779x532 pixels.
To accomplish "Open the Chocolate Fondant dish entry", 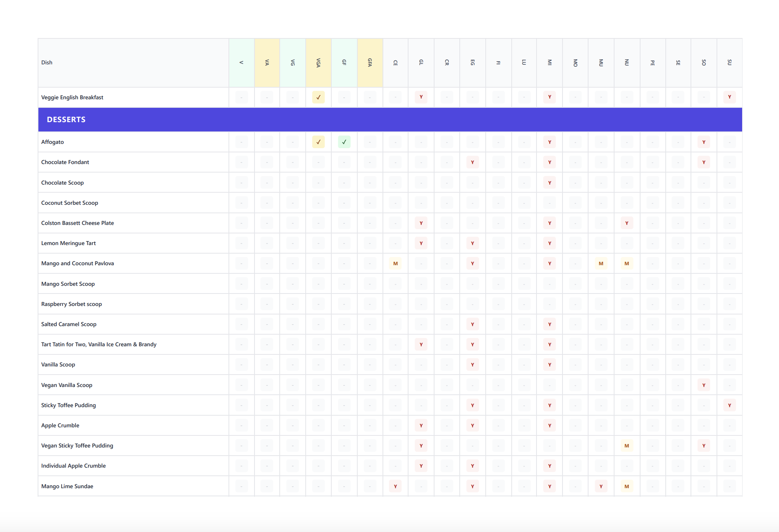I will point(65,162).
